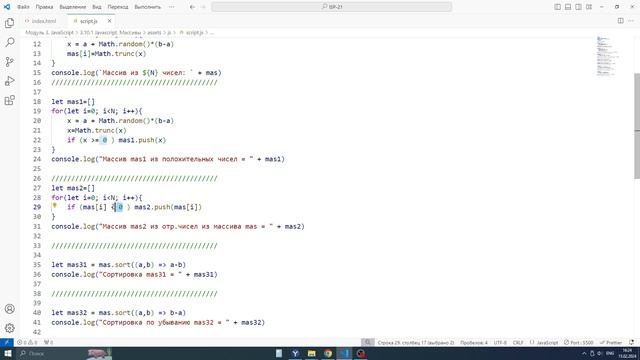This screenshot has height=360, width=640.
Task: Close the script.js tab
Action: pyautogui.click(x=109, y=21)
